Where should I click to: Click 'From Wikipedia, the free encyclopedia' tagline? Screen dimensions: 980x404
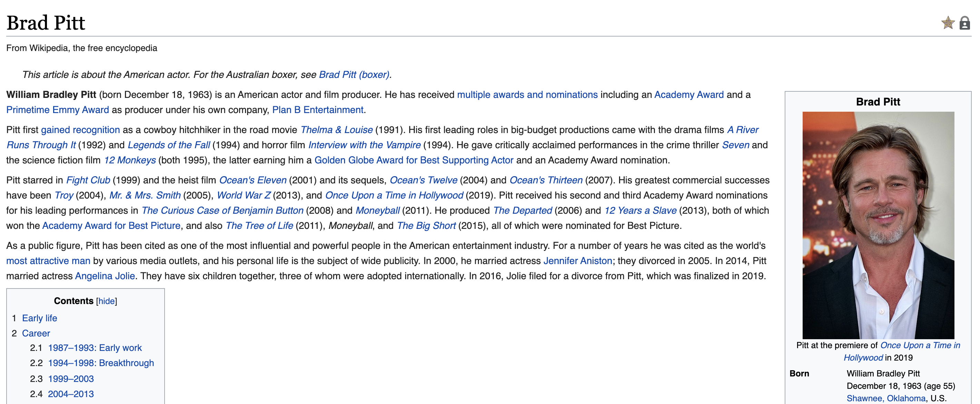[81, 48]
